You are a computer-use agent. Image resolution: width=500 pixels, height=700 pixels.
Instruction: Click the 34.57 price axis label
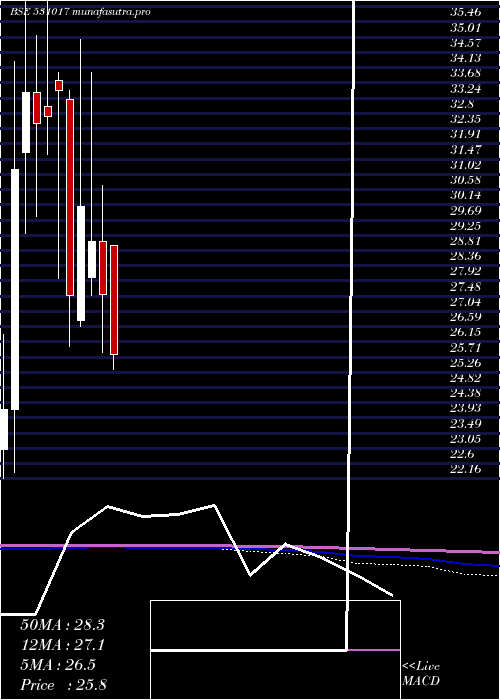click(x=465, y=43)
